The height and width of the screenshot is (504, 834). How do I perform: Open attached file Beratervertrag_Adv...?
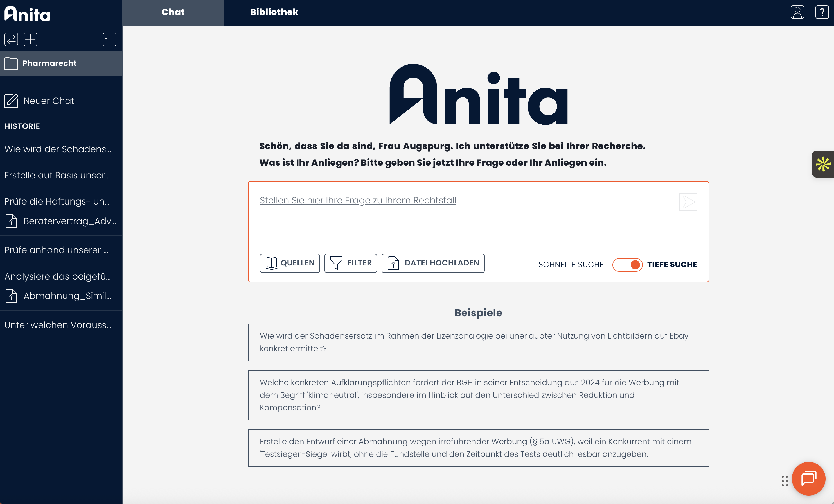tap(70, 221)
